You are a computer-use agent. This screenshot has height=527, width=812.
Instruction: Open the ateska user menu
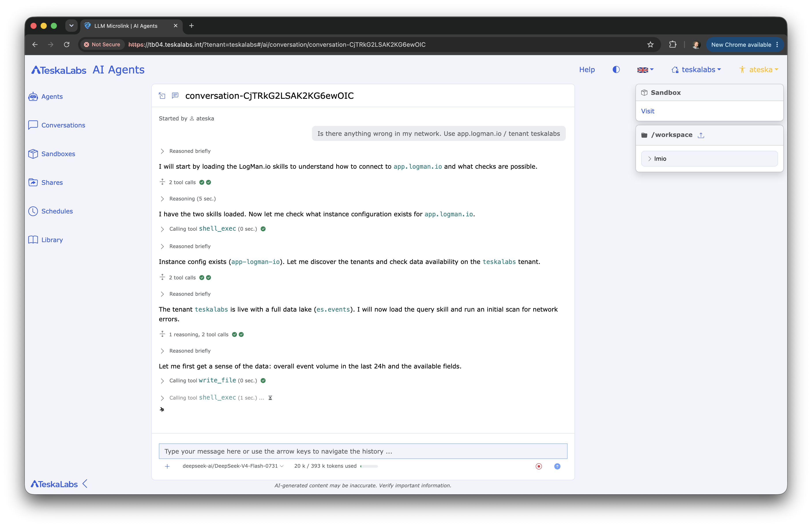759,69
